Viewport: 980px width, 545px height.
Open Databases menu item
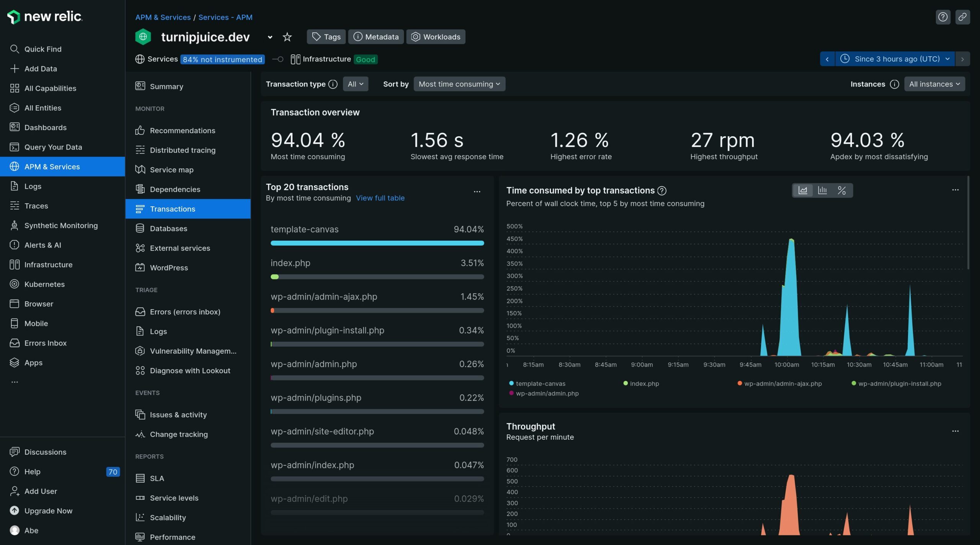click(188, 228)
